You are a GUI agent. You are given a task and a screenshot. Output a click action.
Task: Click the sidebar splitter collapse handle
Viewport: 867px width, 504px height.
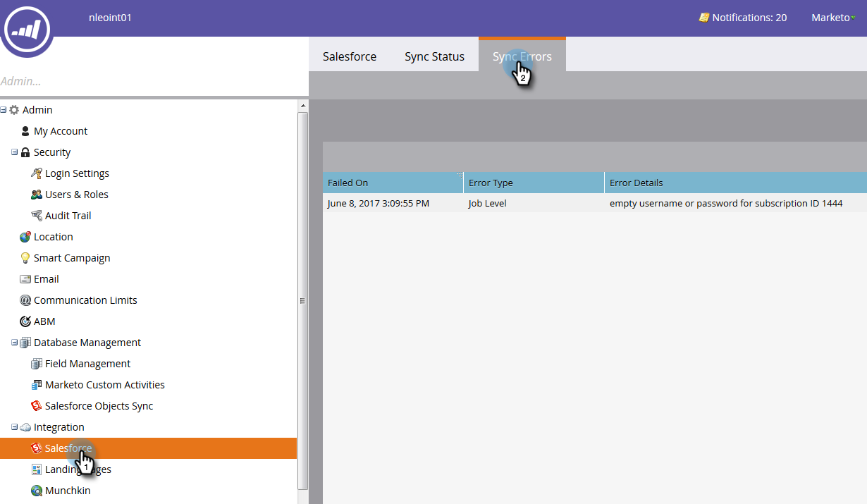pyautogui.click(x=302, y=300)
